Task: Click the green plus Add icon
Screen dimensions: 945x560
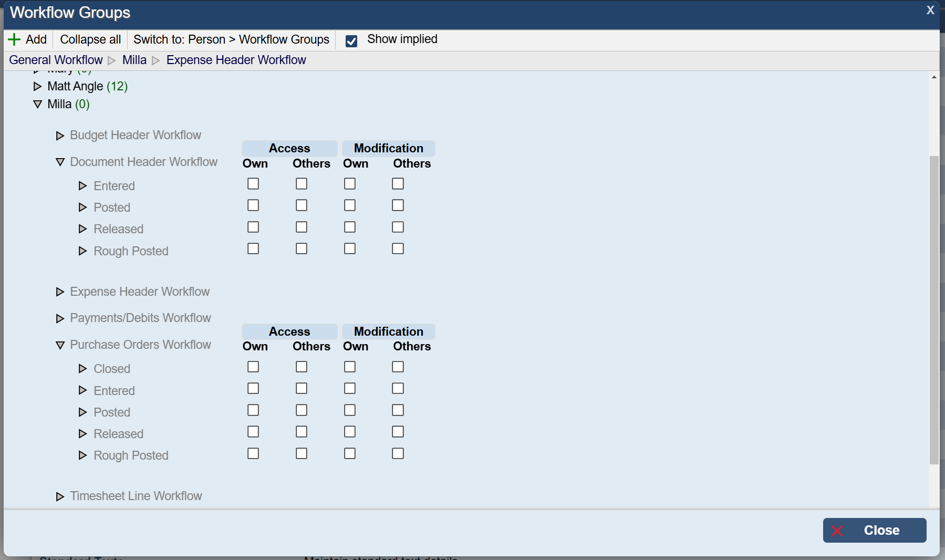Action: click(14, 39)
